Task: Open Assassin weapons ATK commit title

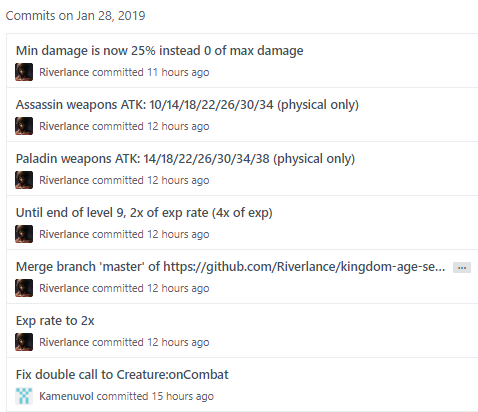Action: click(187, 105)
